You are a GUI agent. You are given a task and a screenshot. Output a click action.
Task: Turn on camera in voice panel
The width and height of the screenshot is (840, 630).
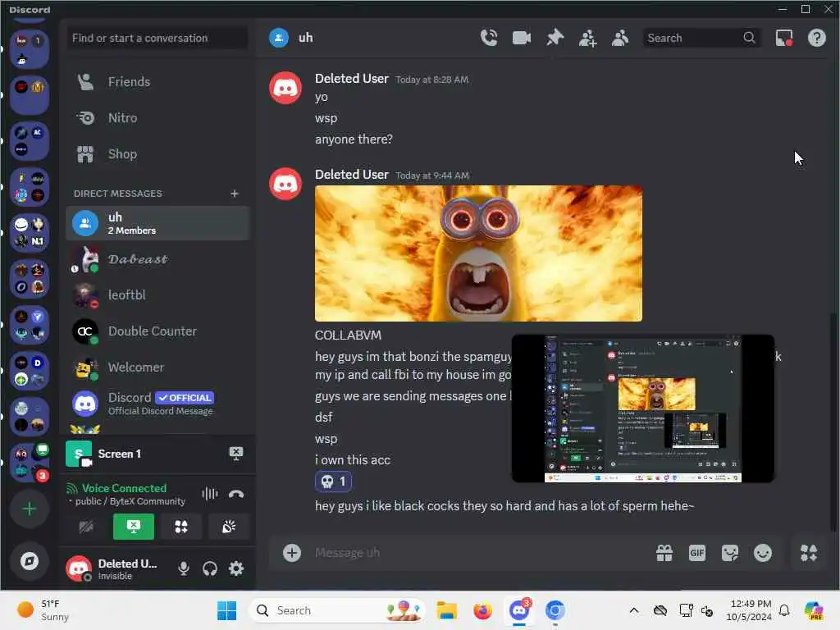(x=85, y=527)
